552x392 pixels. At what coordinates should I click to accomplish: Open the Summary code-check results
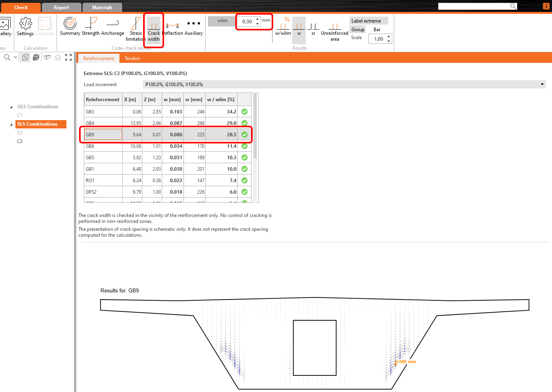[70, 27]
